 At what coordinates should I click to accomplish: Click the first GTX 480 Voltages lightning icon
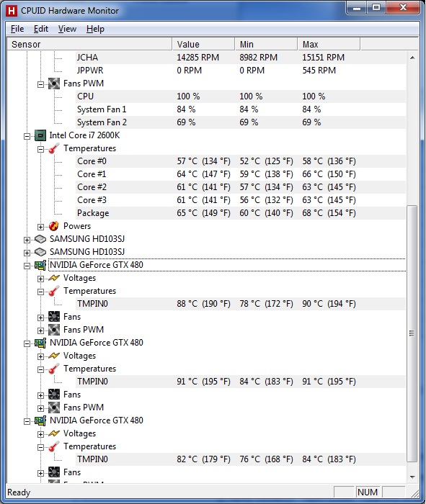[x=54, y=278]
